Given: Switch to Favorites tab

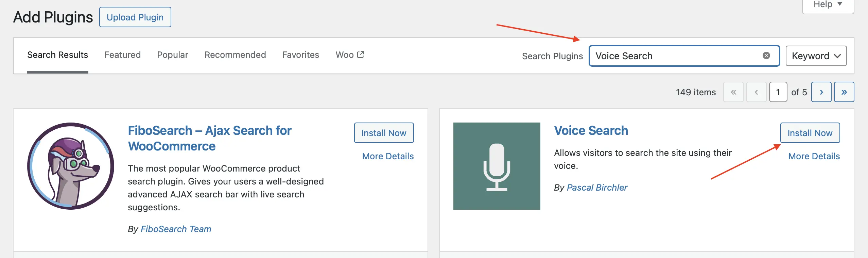Looking at the screenshot, I should tap(300, 55).
